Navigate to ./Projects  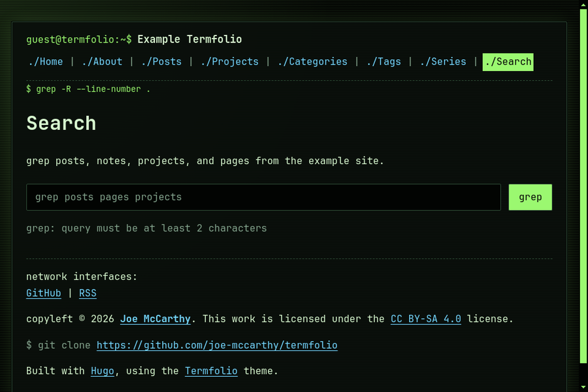229,62
